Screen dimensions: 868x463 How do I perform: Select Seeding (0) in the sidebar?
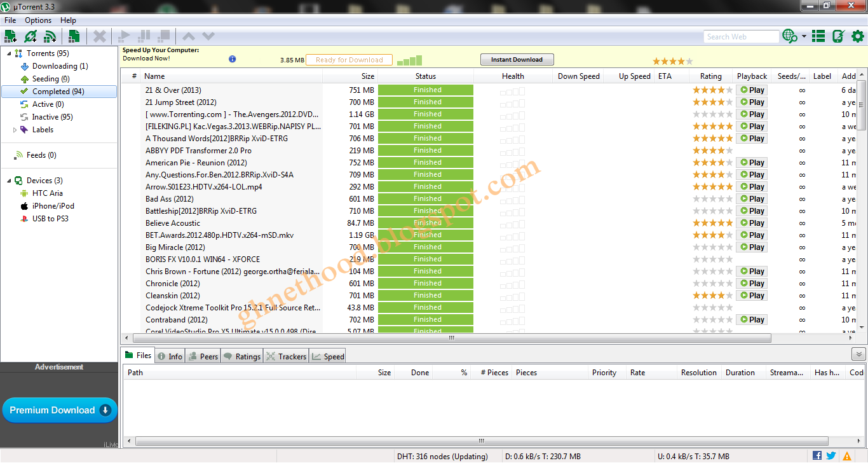tap(50, 79)
